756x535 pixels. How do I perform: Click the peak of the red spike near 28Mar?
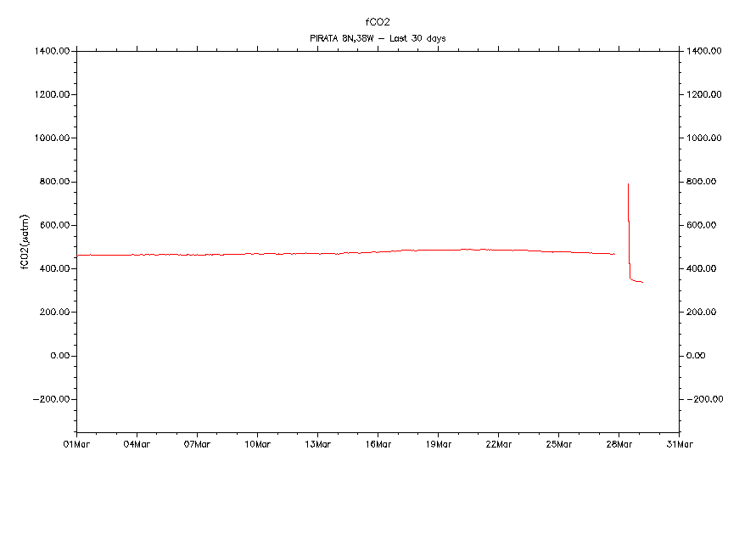628,184
